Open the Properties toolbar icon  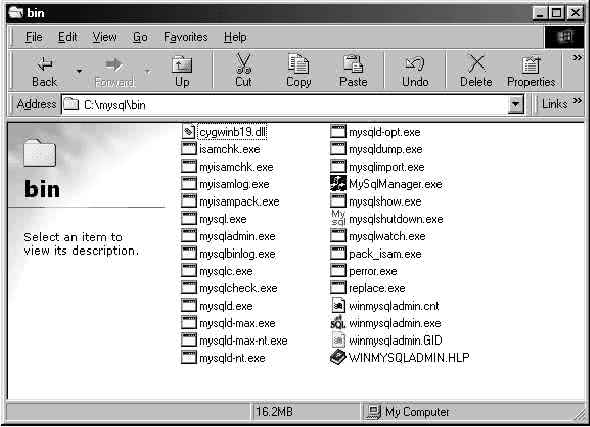point(531,64)
